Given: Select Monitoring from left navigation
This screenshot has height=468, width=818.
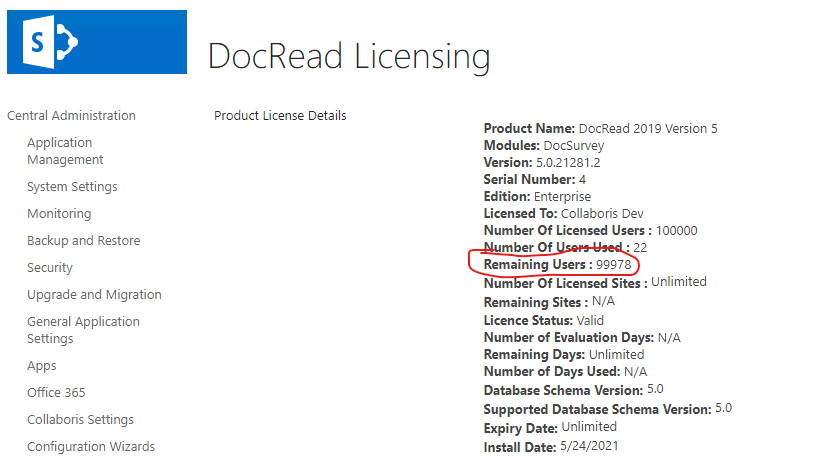Looking at the screenshot, I should pyautogui.click(x=59, y=214).
